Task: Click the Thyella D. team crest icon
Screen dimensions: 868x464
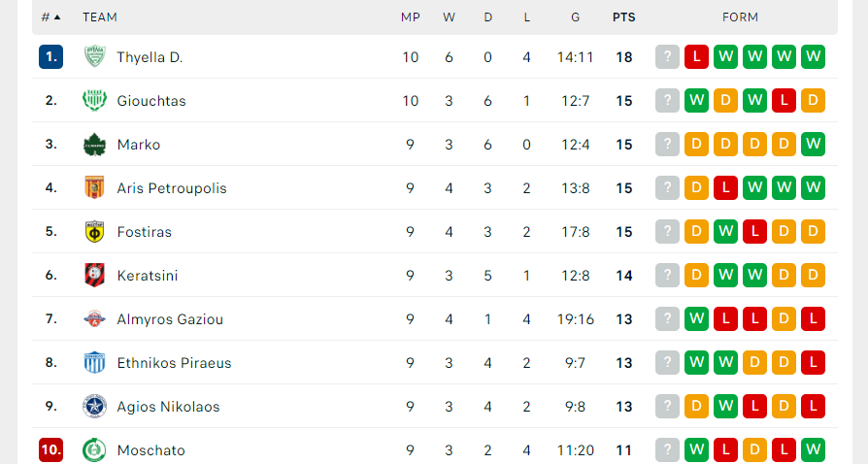Action: 94,56
